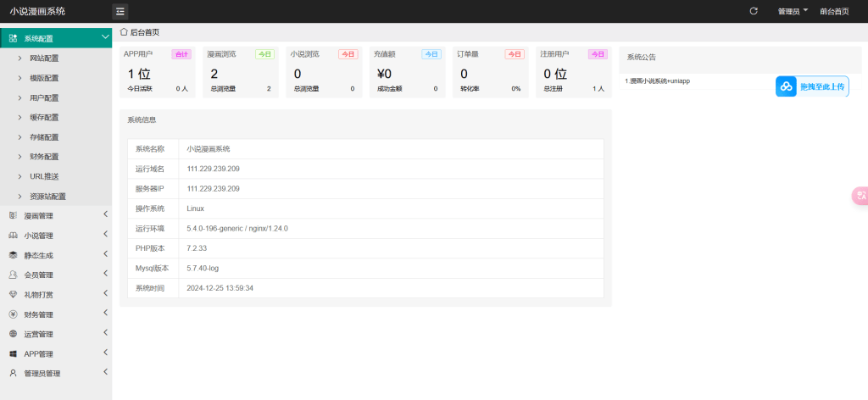The image size is (868, 400).
Task: Open 网站配置 submenu item
Action: (x=44, y=58)
